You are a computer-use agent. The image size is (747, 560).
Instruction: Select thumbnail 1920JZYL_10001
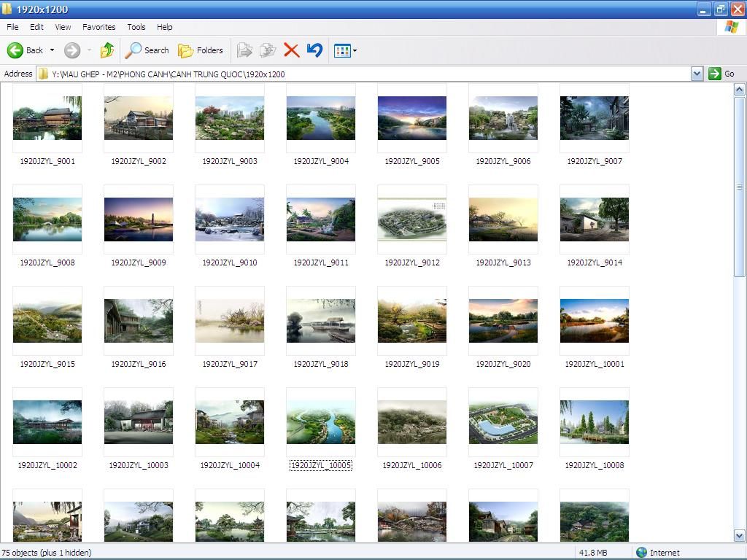[595, 321]
